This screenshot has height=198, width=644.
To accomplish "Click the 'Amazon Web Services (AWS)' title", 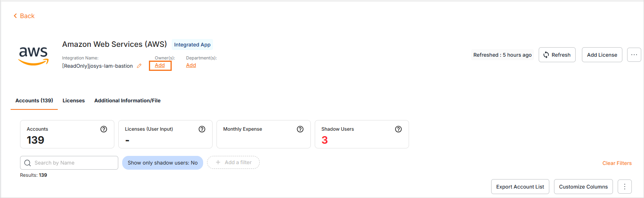I will (114, 44).
